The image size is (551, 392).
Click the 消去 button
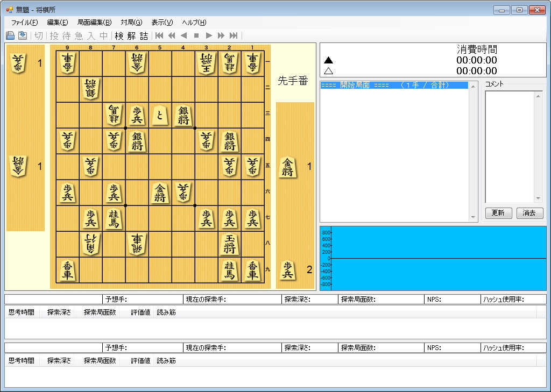click(x=529, y=213)
